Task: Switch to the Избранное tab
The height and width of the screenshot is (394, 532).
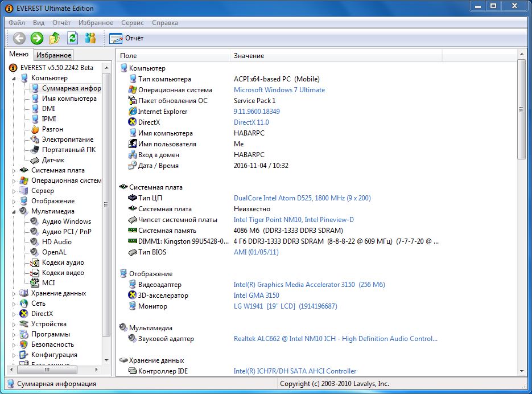Action: click(x=53, y=55)
